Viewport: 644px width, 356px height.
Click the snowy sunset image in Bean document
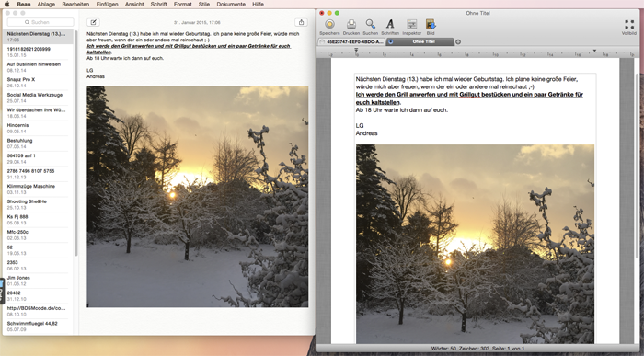pyautogui.click(x=475, y=244)
